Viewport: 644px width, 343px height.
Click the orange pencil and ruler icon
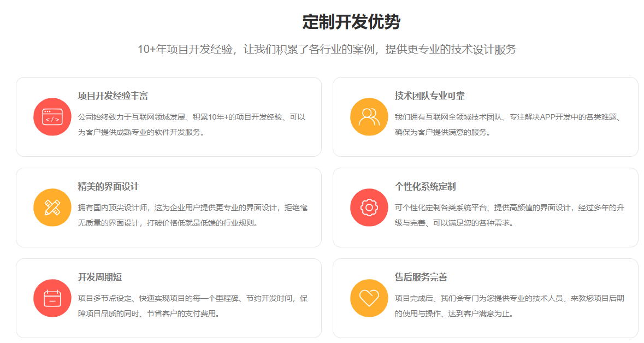click(x=52, y=208)
